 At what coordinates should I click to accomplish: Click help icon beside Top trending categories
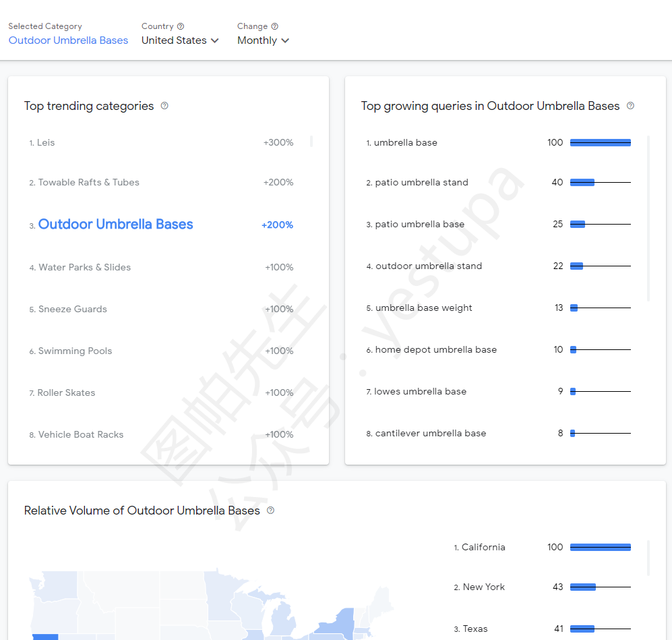(x=164, y=106)
